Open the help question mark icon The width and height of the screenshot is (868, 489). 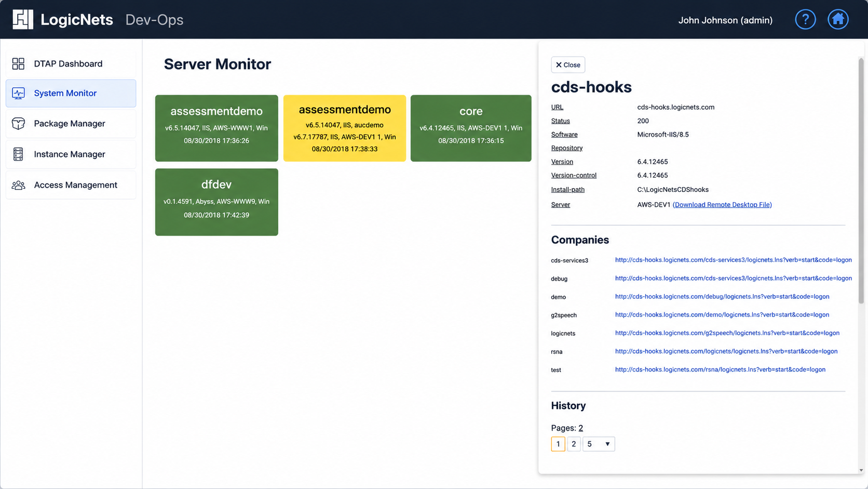coord(805,20)
